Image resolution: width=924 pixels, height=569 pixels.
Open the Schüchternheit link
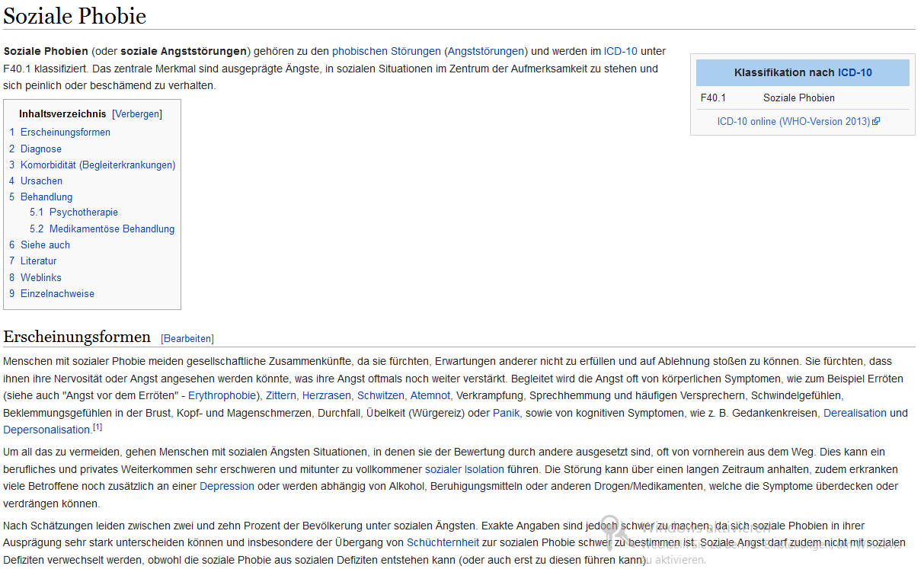pyautogui.click(x=443, y=542)
